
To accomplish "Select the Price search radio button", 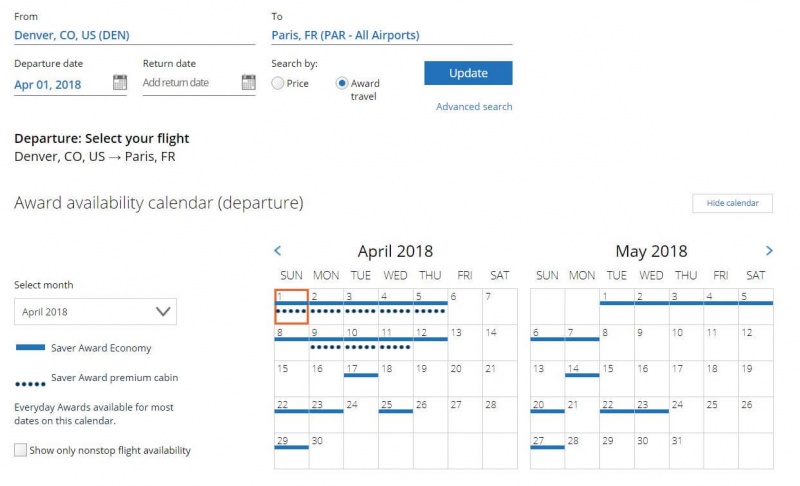I will point(278,84).
